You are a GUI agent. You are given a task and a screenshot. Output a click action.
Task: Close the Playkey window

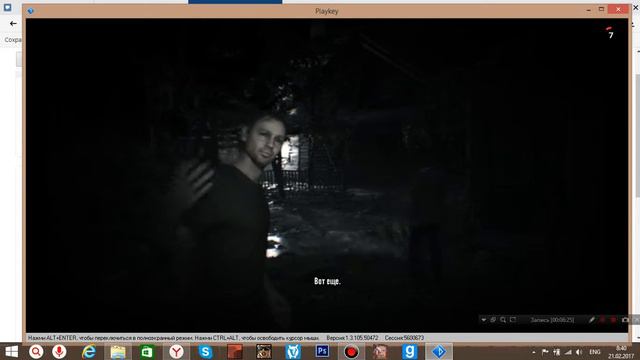point(619,9)
